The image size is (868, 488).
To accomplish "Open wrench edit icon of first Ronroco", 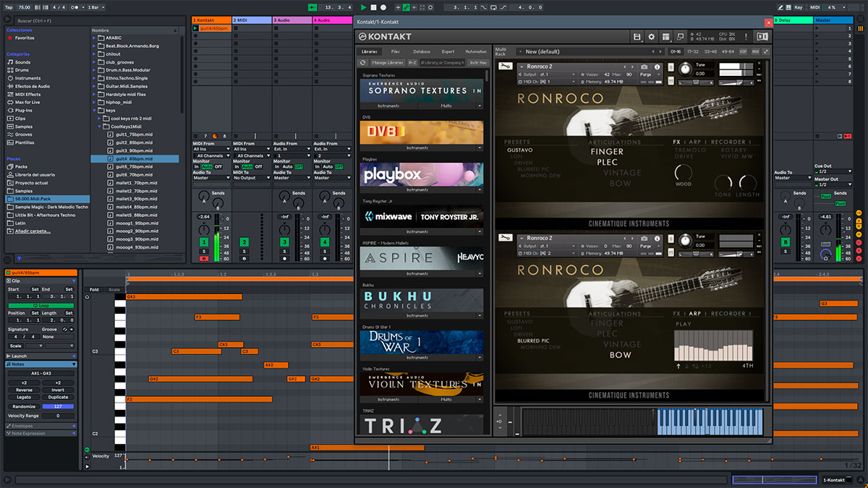I will 506,67.
